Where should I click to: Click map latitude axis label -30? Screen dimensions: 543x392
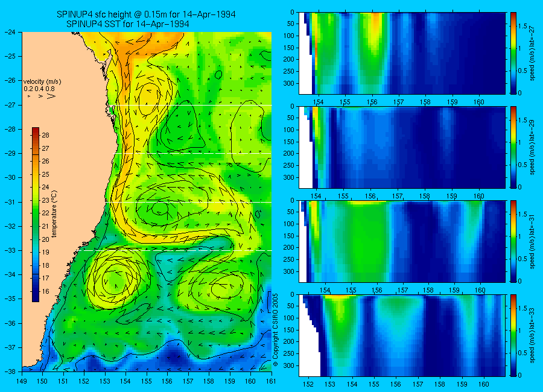(x=10, y=178)
